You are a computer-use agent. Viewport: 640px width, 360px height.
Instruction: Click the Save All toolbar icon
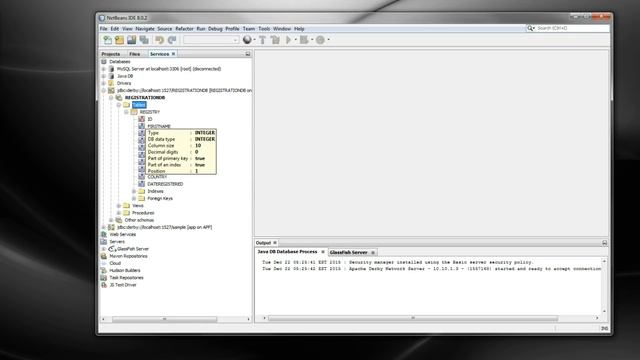pyautogui.click(x=144, y=40)
